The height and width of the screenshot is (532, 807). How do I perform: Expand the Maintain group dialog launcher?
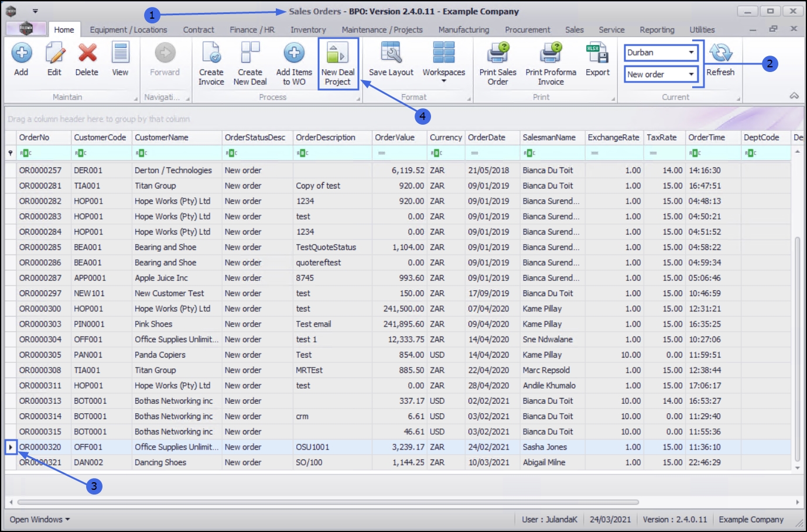pos(135,99)
